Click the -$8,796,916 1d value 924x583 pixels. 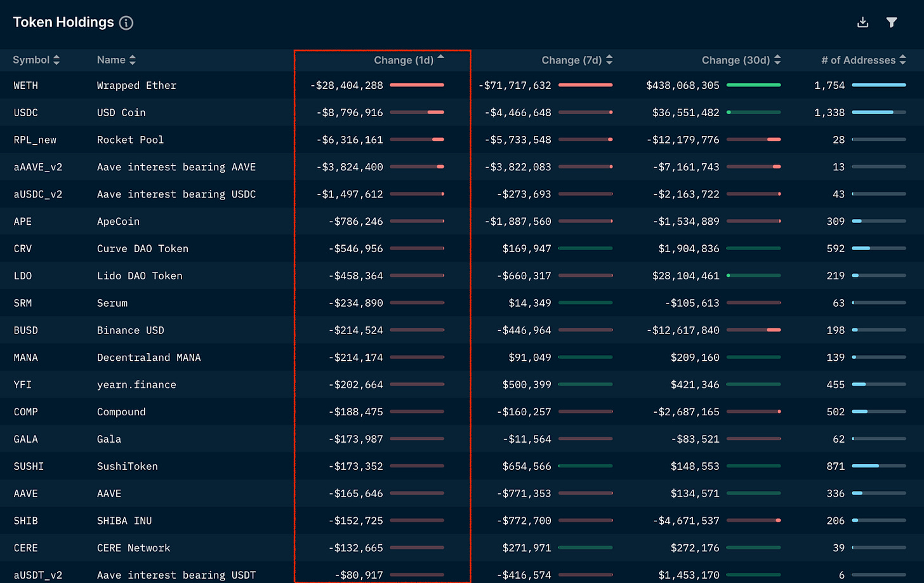pyautogui.click(x=350, y=112)
